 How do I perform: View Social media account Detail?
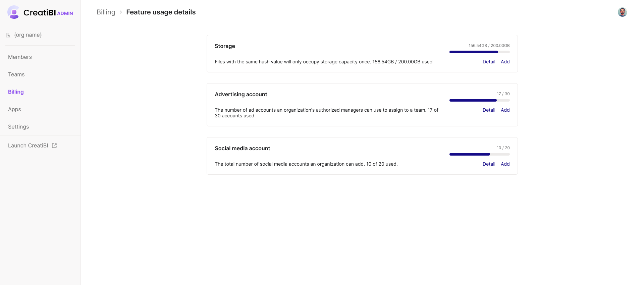[489, 164]
